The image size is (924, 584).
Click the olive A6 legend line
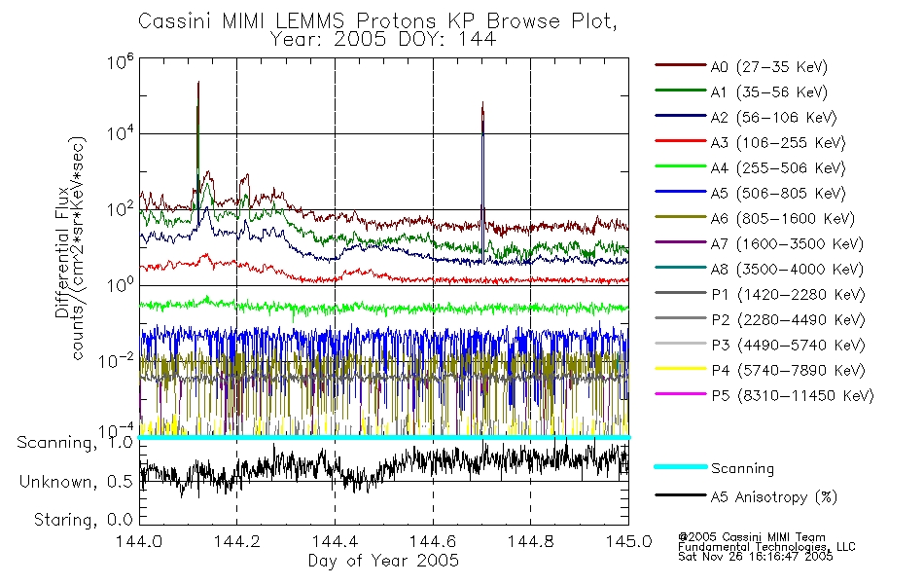click(680, 217)
